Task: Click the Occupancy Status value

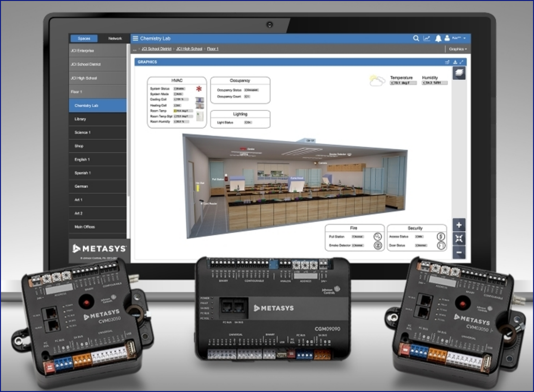Action: click(x=252, y=90)
